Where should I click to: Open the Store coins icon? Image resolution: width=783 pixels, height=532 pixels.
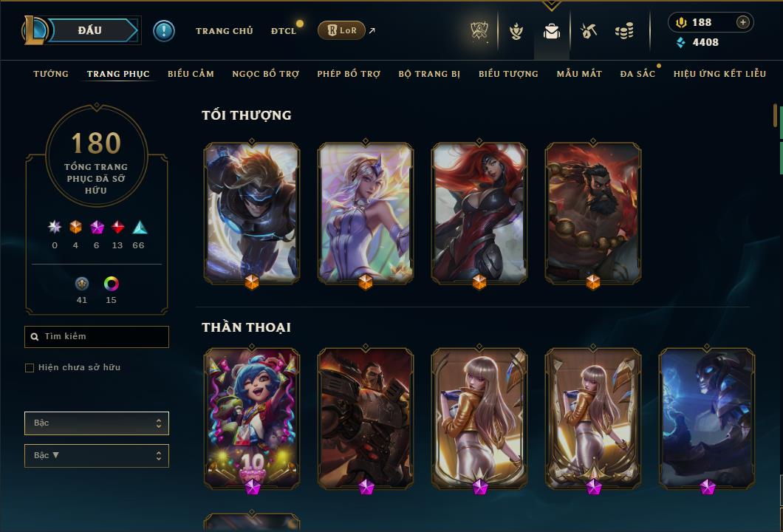click(x=624, y=31)
